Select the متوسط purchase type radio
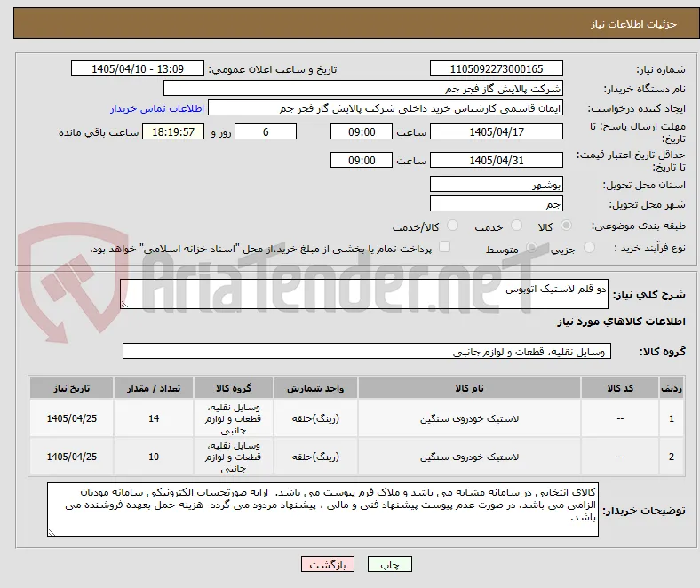This screenshot has height=588, width=700. (531, 247)
